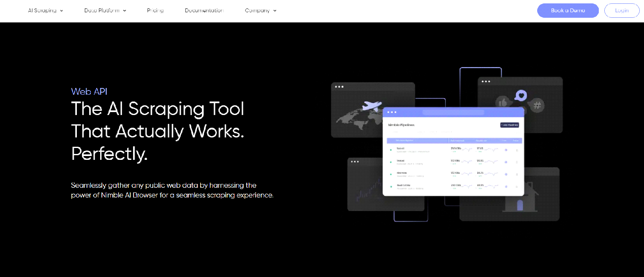The image size is (644, 277).
Task: Select the Finance pipeline row name
Action: 402,173
